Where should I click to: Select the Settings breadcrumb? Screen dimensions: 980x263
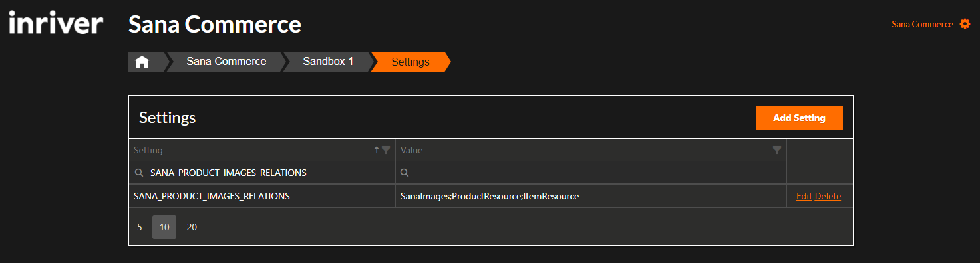point(410,62)
